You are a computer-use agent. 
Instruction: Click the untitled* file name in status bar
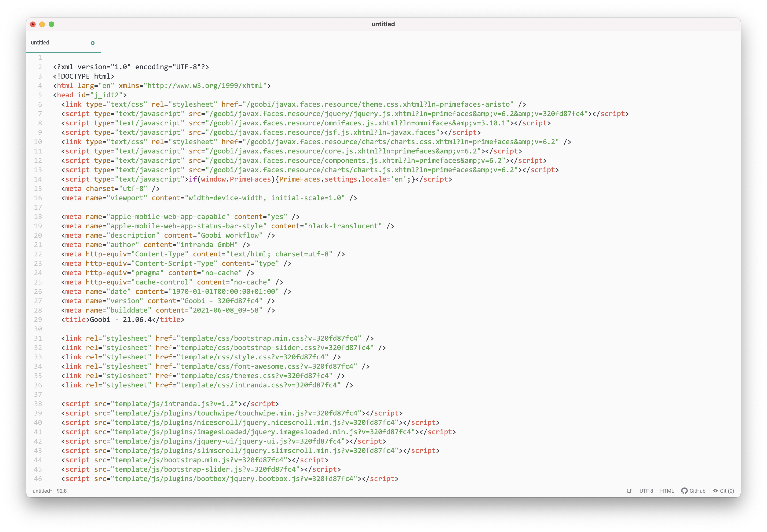42,491
